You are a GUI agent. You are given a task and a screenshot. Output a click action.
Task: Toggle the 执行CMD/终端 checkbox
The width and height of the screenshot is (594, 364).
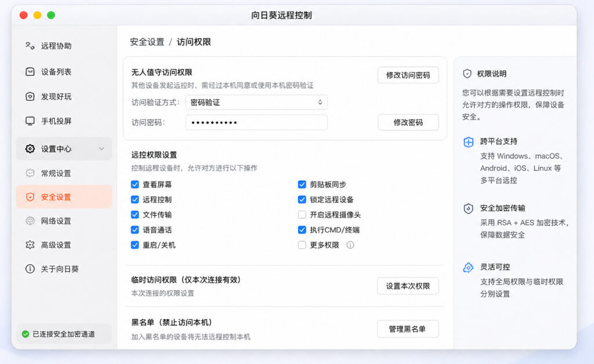click(x=302, y=230)
